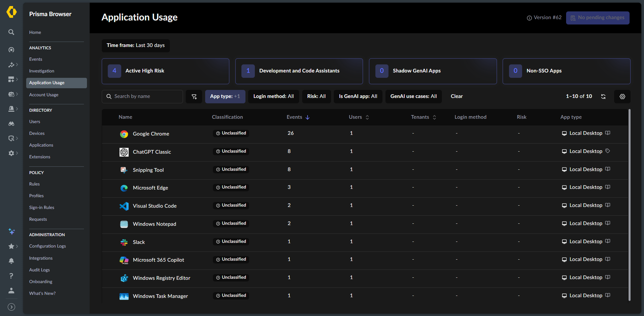Click the version info icon
This screenshot has width=644, height=316.
coord(529,18)
